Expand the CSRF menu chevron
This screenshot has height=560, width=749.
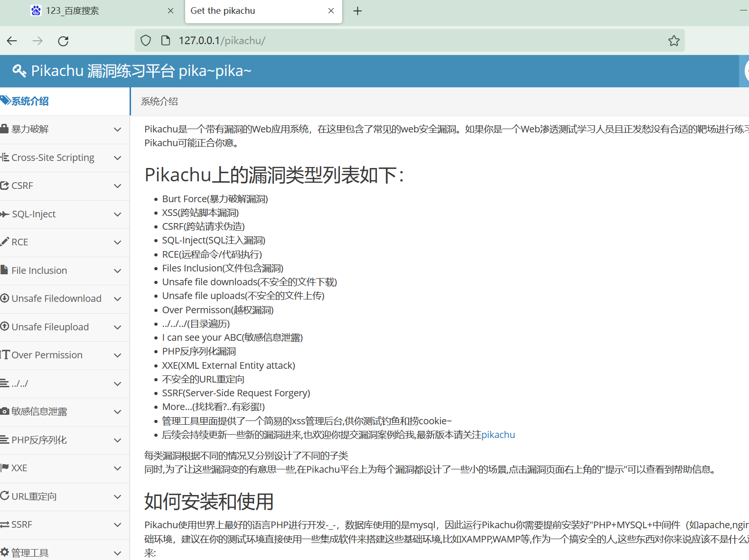118,186
